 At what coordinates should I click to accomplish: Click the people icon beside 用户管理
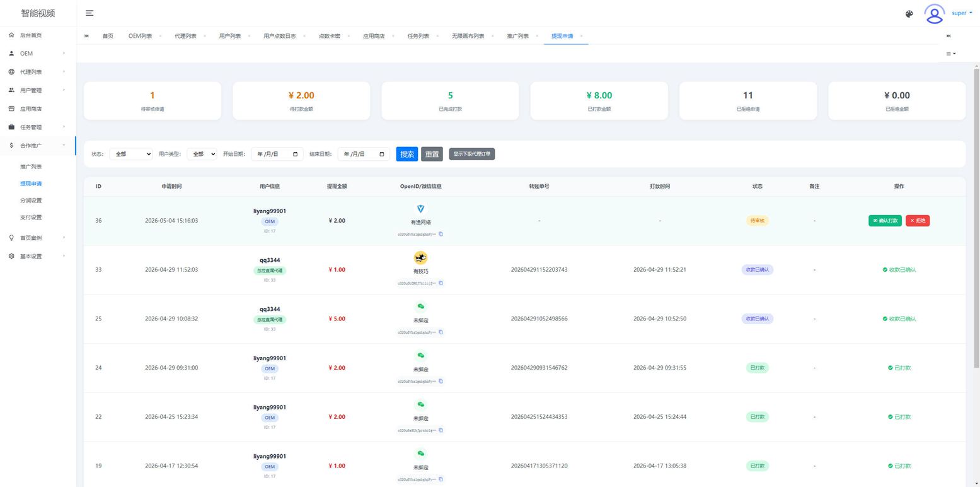pos(11,90)
